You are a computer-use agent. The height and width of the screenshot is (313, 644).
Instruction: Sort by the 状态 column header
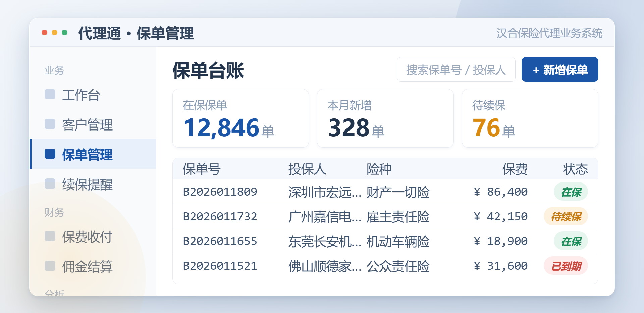coord(575,169)
